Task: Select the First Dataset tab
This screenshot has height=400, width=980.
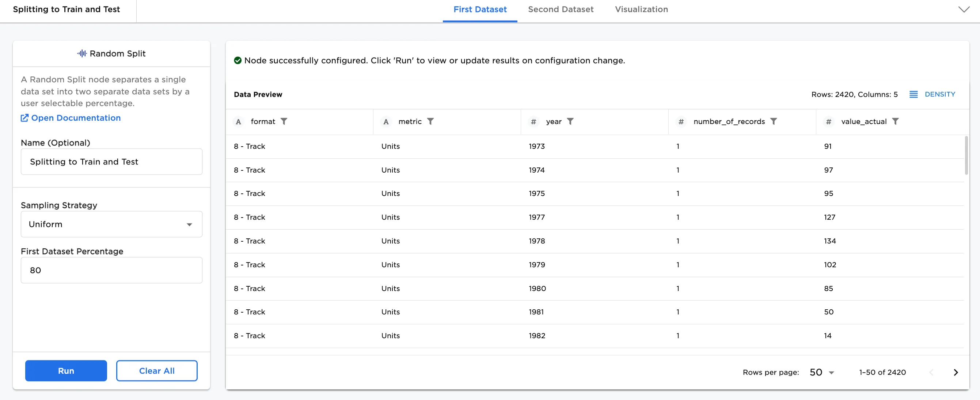Action: (480, 10)
